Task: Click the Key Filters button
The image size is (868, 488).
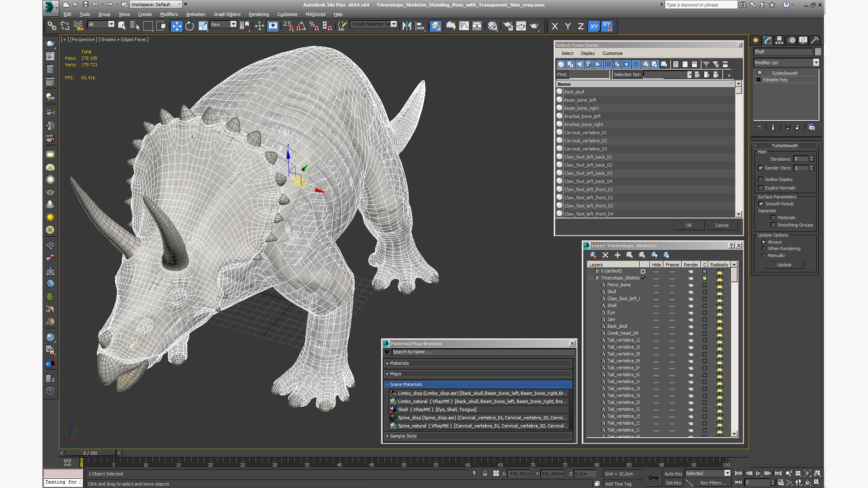Action: [x=713, y=483]
